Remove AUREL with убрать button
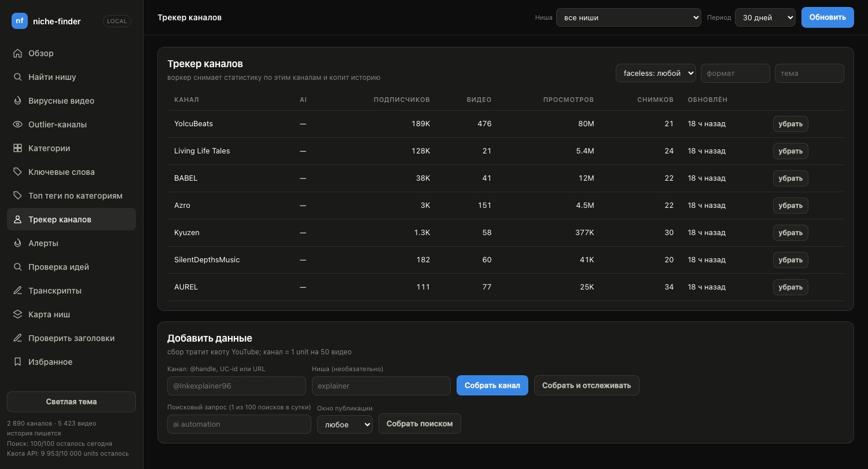The height and width of the screenshot is (469, 868). pos(790,287)
